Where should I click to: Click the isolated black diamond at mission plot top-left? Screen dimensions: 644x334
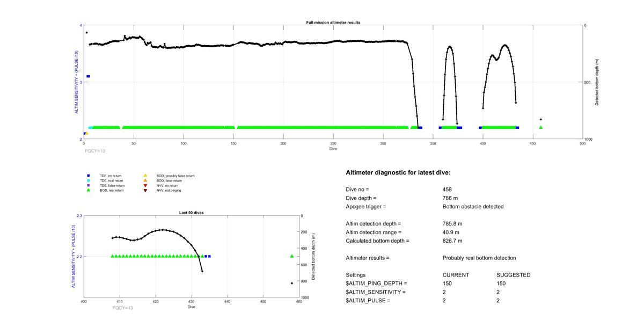click(x=86, y=33)
